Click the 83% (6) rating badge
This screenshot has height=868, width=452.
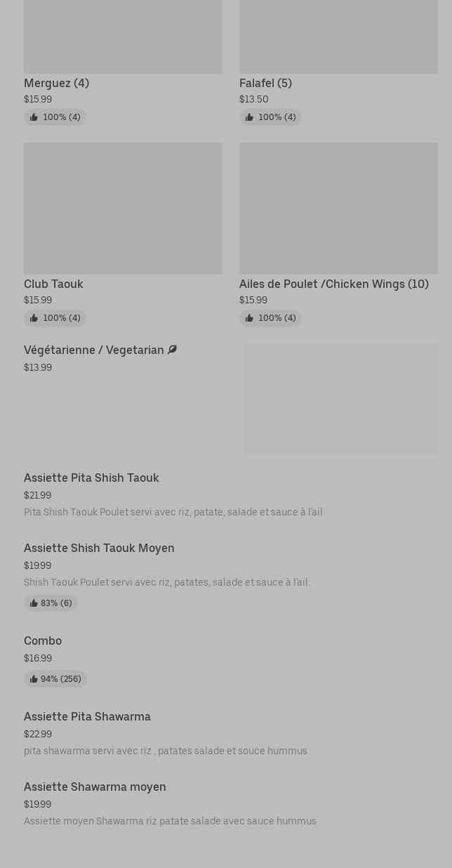pos(51,603)
